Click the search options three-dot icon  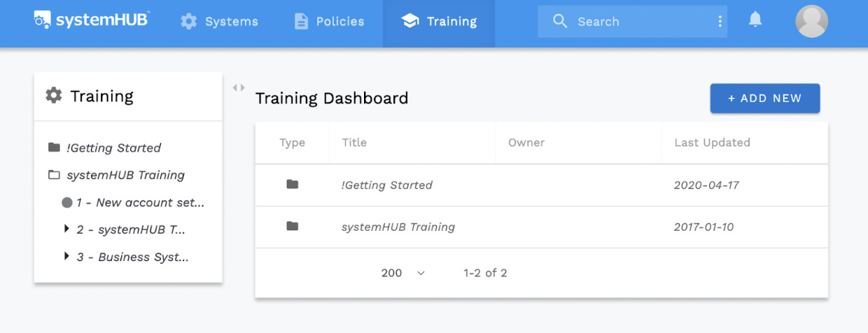720,22
